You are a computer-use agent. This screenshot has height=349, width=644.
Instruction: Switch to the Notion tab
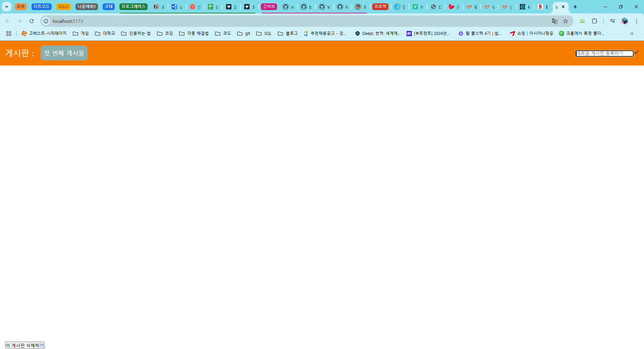point(159,7)
